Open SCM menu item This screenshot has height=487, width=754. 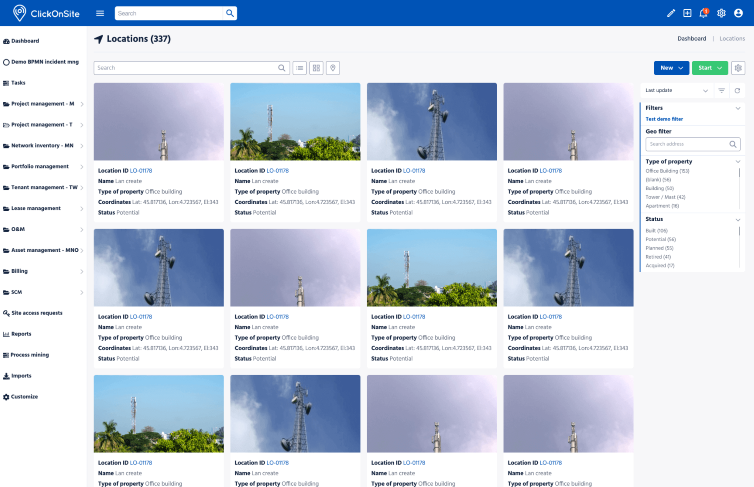tap(43, 292)
